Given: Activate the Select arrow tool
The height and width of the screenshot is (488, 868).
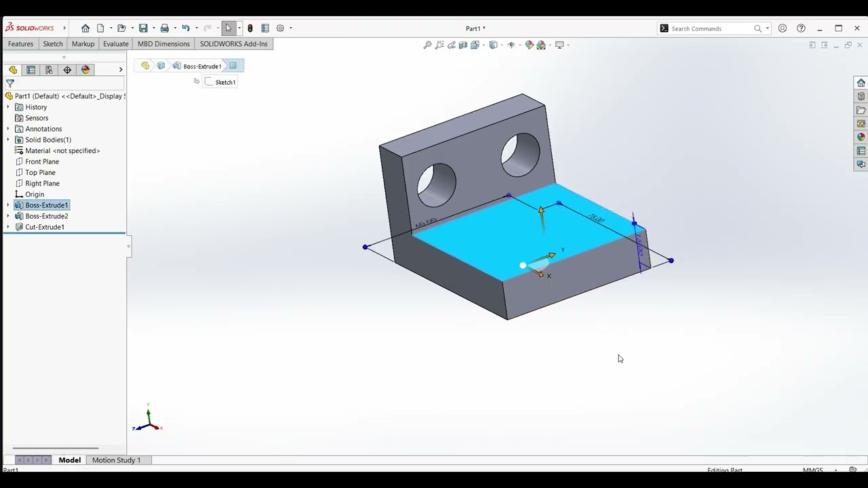Looking at the screenshot, I should click(x=229, y=28).
